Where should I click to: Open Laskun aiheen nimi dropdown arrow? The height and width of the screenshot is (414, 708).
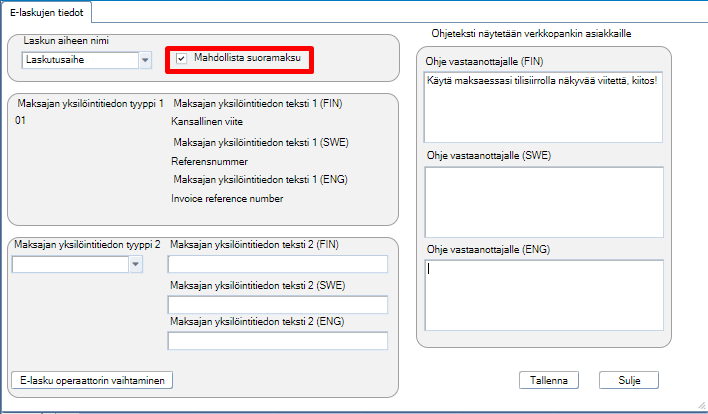pyautogui.click(x=145, y=60)
